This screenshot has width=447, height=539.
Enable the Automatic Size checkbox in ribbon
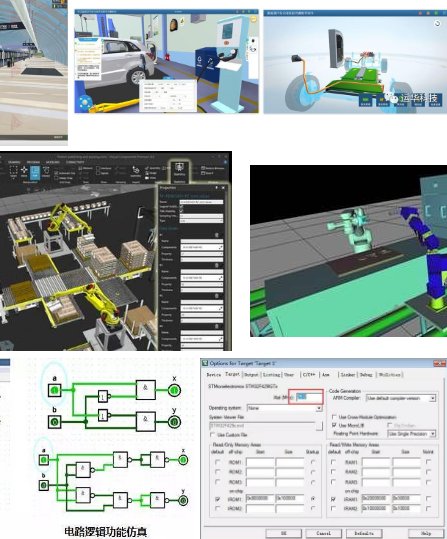(x=56, y=173)
